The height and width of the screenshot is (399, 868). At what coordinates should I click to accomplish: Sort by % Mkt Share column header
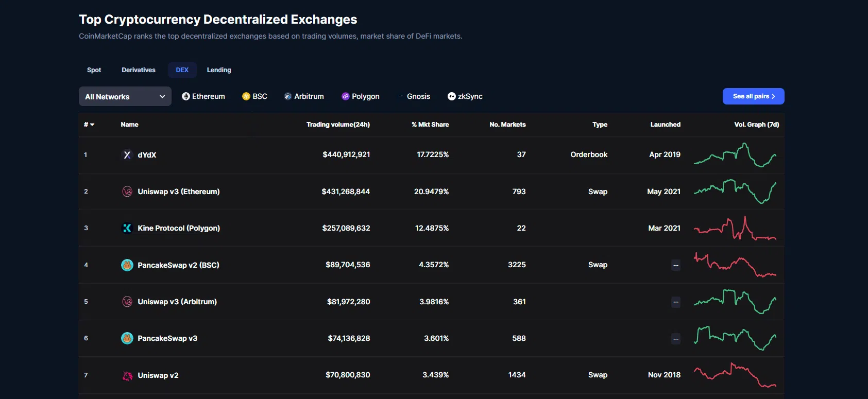coord(430,125)
